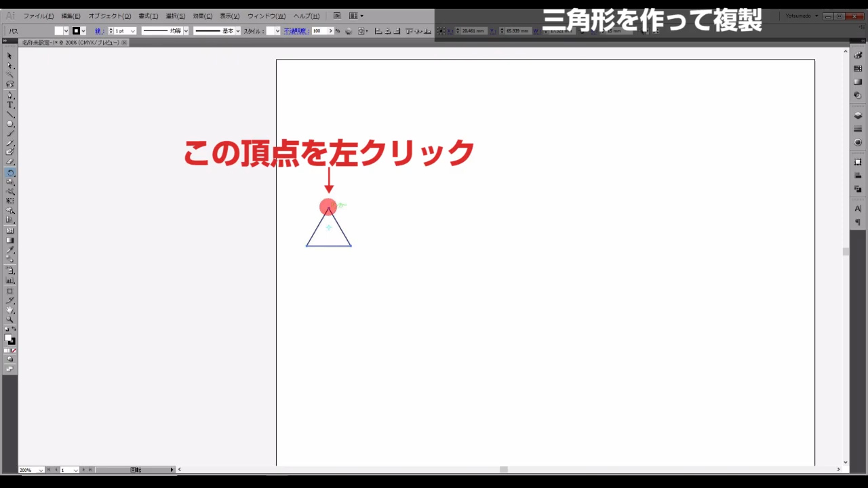Image resolution: width=868 pixels, height=488 pixels.
Task: Open the Swatches panel icon
Action: click(x=858, y=69)
